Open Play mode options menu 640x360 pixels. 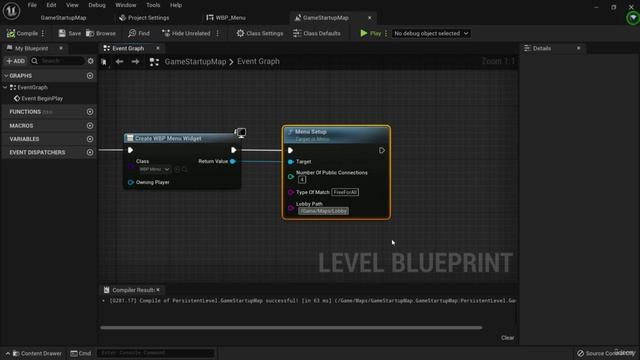click(386, 33)
